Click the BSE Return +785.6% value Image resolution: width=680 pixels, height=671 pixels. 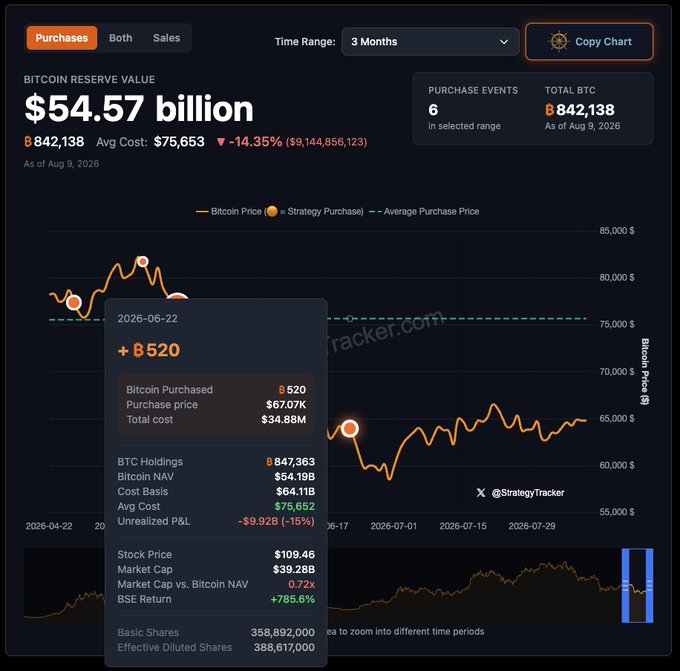pyautogui.click(x=293, y=599)
